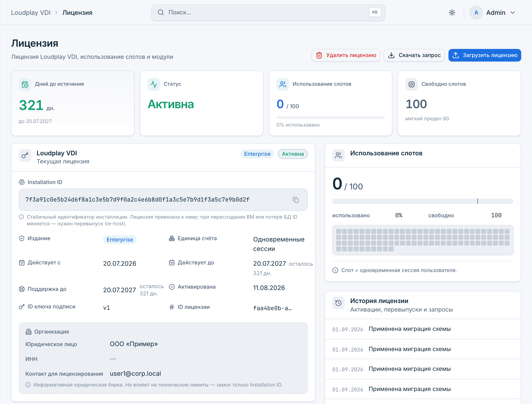Click the green Активна status text
The width and height of the screenshot is (532, 404).
[171, 104]
